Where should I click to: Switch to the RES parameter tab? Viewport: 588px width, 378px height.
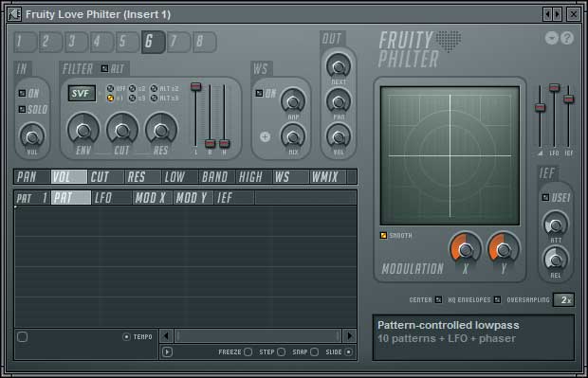click(x=143, y=177)
